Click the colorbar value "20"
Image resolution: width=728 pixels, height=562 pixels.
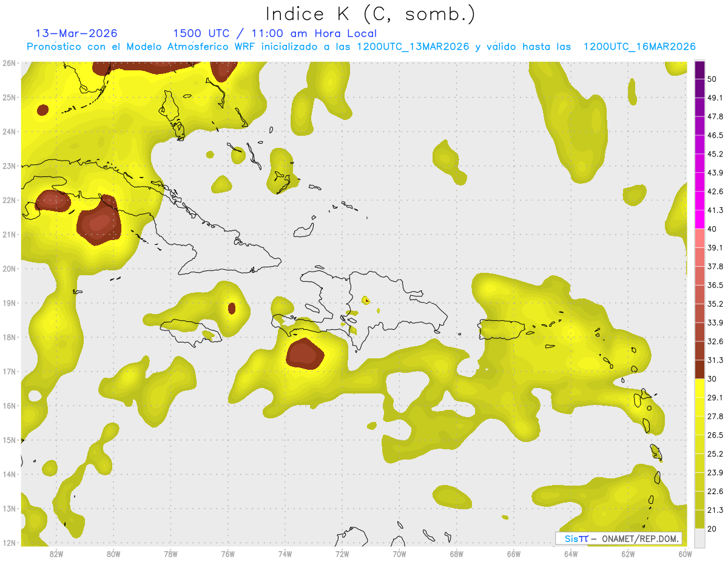coord(713,529)
